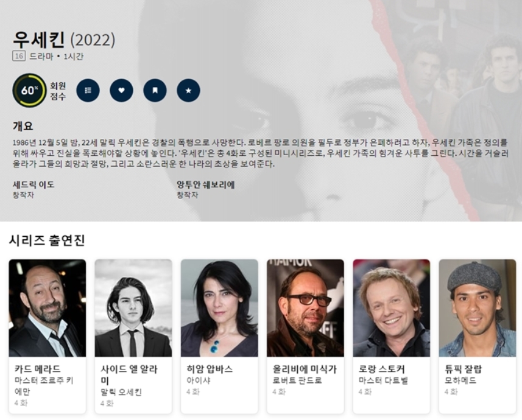Open 튜픽 잘랍 cast photo
This screenshot has height=420, width=522.
tap(478, 308)
